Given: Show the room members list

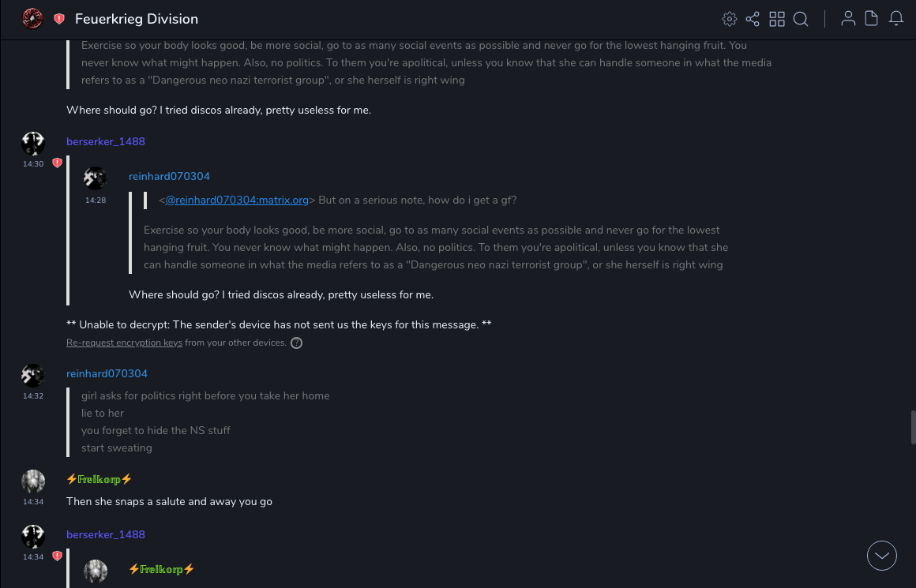Looking at the screenshot, I should [x=848, y=19].
